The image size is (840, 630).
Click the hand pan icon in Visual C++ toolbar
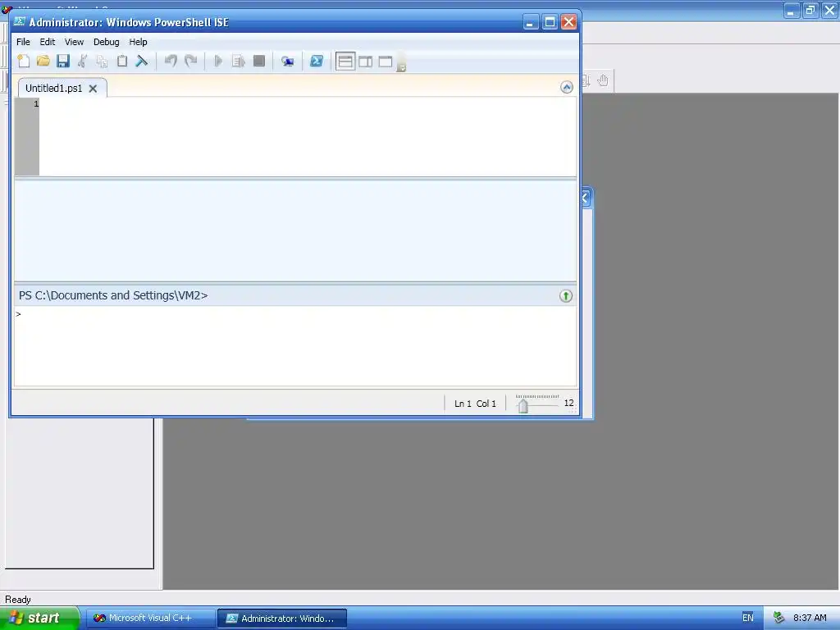click(x=603, y=80)
